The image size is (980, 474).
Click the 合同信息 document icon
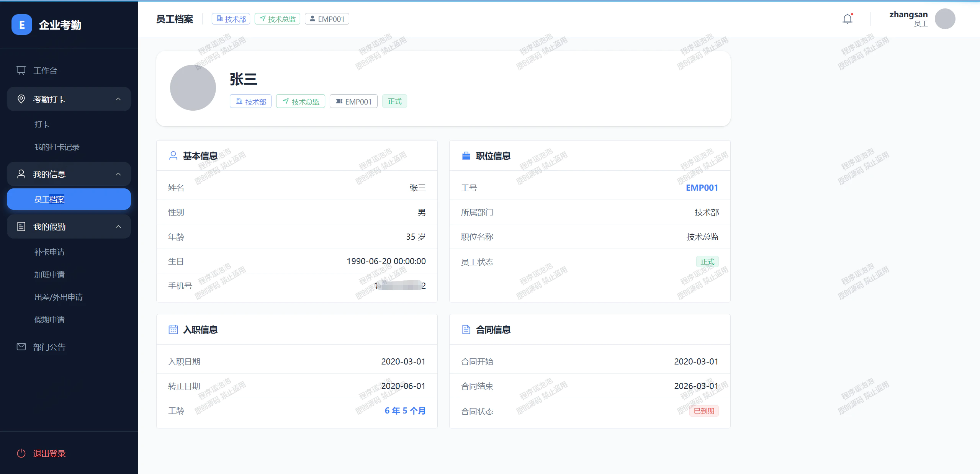[466, 330]
